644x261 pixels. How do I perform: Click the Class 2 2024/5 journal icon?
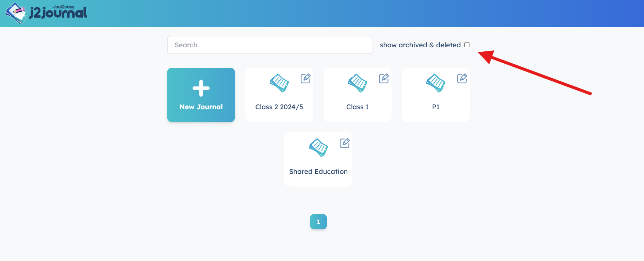279,83
